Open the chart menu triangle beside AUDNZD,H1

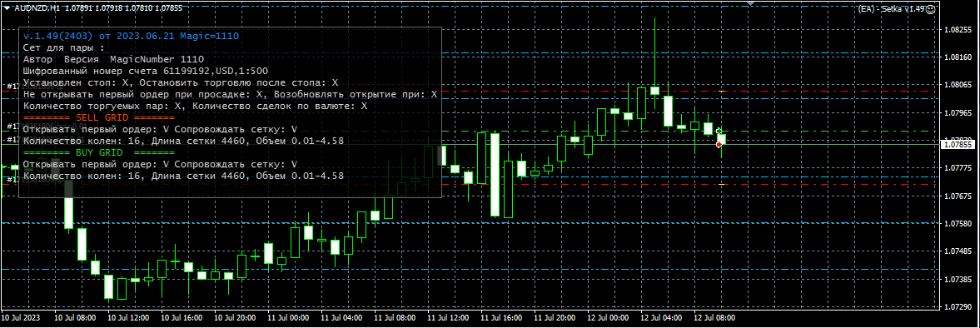click(7, 9)
